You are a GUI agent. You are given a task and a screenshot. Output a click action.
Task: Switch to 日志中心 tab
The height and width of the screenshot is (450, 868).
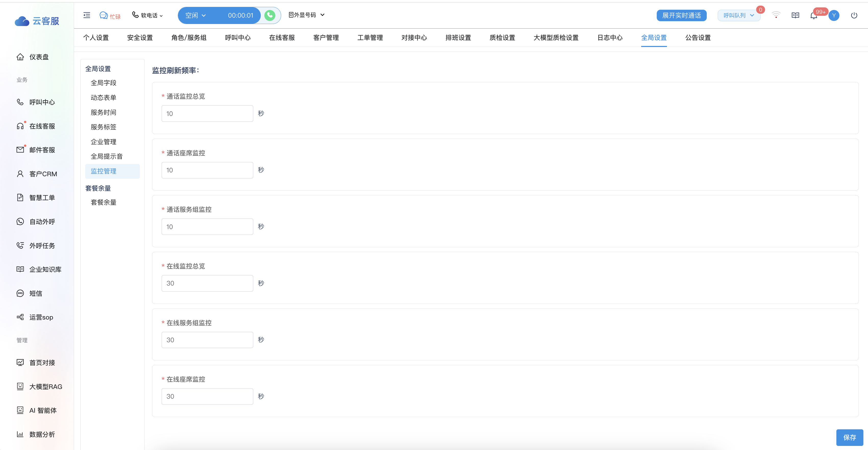point(610,38)
